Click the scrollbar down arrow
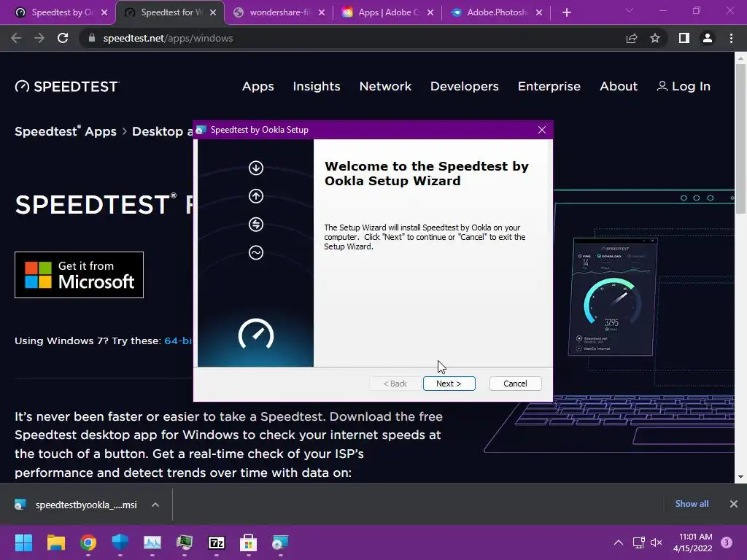 pos(740,477)
